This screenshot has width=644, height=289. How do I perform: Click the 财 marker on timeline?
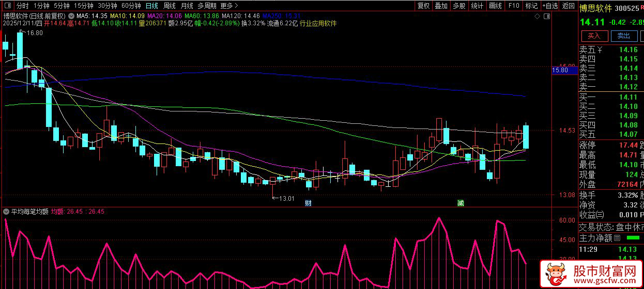pyautogui.click(x=308, y=203)
